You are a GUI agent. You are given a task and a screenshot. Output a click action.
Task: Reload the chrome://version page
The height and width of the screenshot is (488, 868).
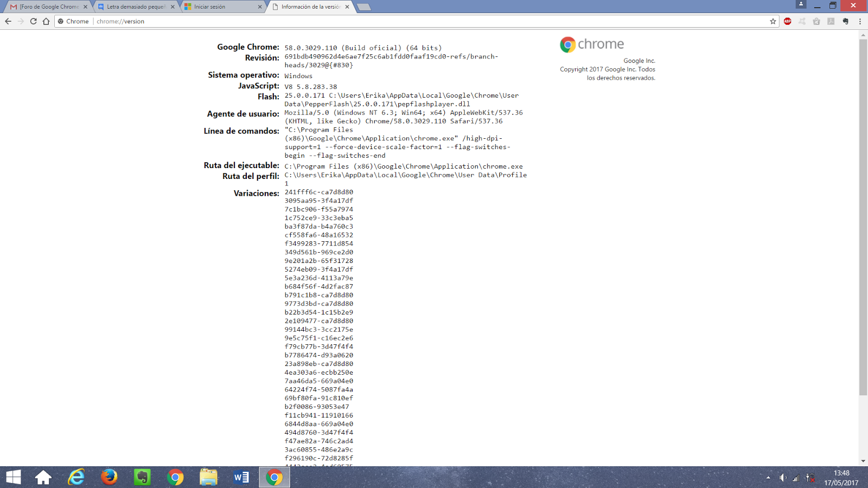(33, 21)
